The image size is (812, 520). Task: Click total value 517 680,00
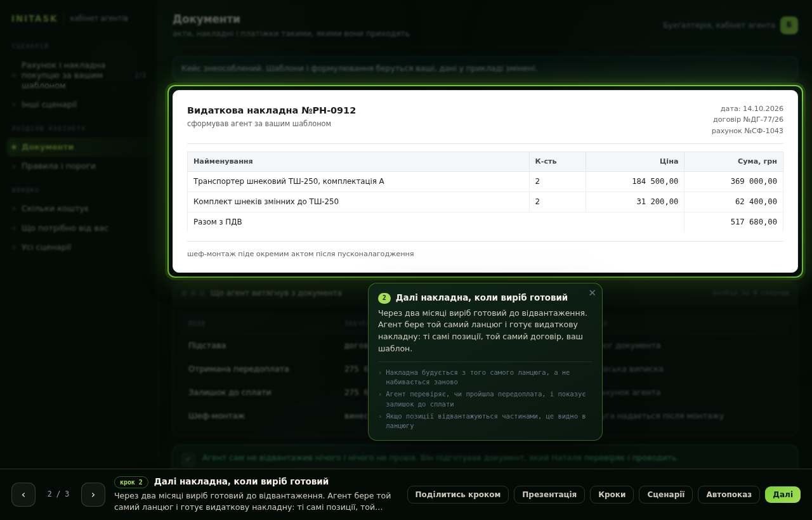pyautogui.click(x=754, y=222)
